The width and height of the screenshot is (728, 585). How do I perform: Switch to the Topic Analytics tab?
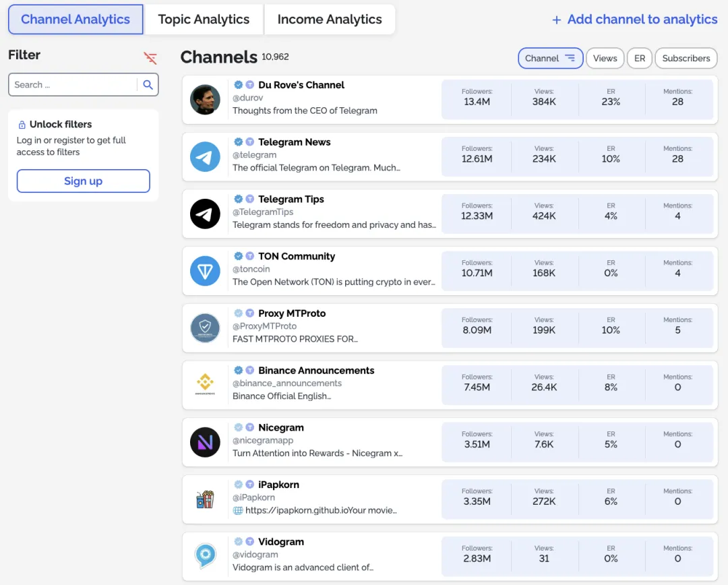click(204, 19)
